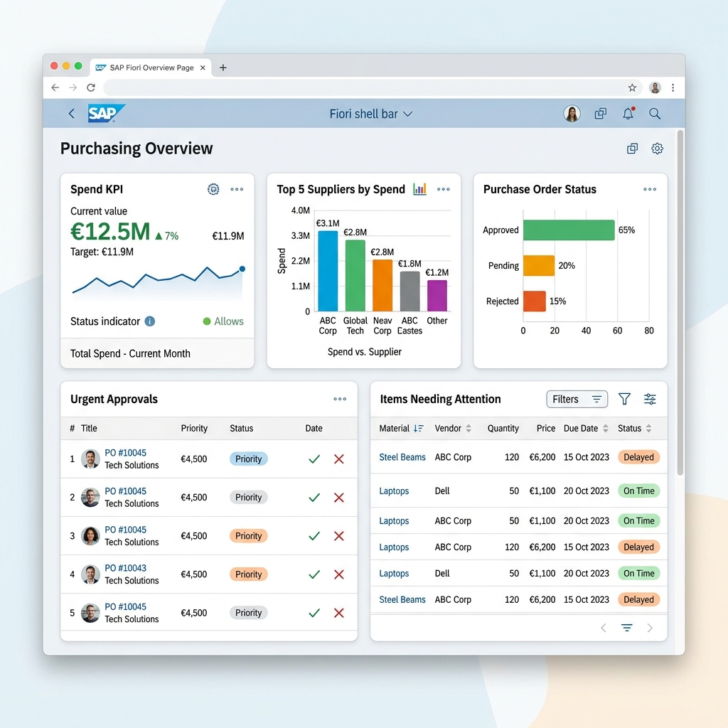Click avatar photo in Urgent Approvals row 3
This screenshot has height=728, width=728.
[x=90, y=536]
